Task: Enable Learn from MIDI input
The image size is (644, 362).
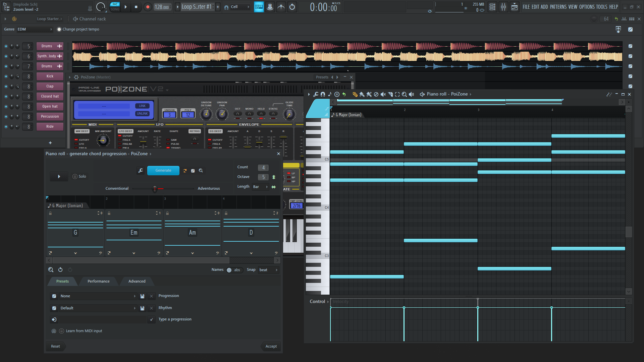Action: [x=61, y=331]
